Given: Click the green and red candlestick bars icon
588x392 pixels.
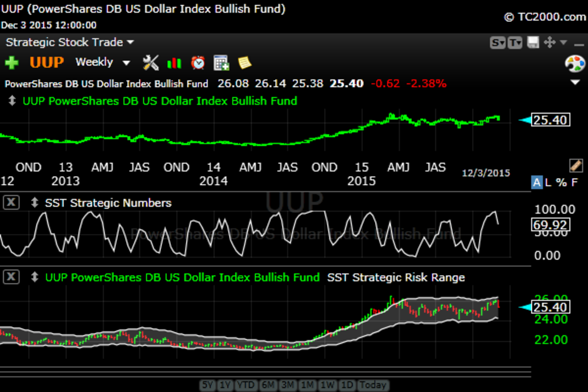Looking at the screenshot, I should tap(174, 63).
